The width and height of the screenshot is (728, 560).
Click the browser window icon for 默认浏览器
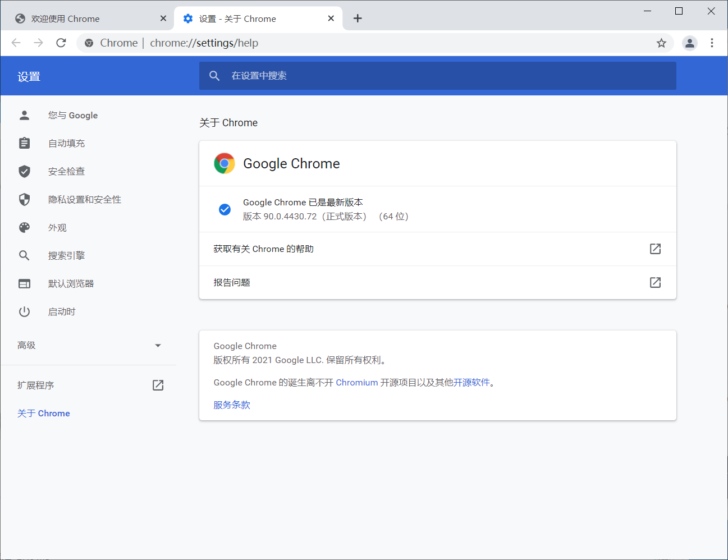coord(24,283)
